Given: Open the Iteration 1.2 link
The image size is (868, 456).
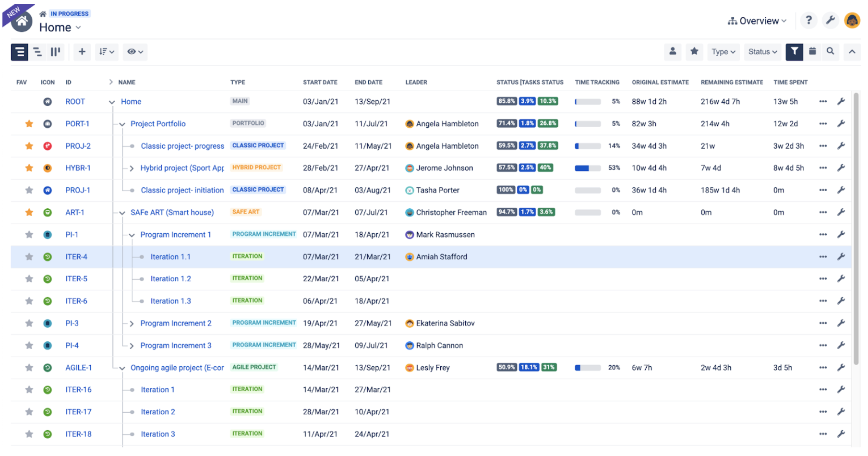Looking at the screenshot, I should pyautogui.click(x=170, y=278).
